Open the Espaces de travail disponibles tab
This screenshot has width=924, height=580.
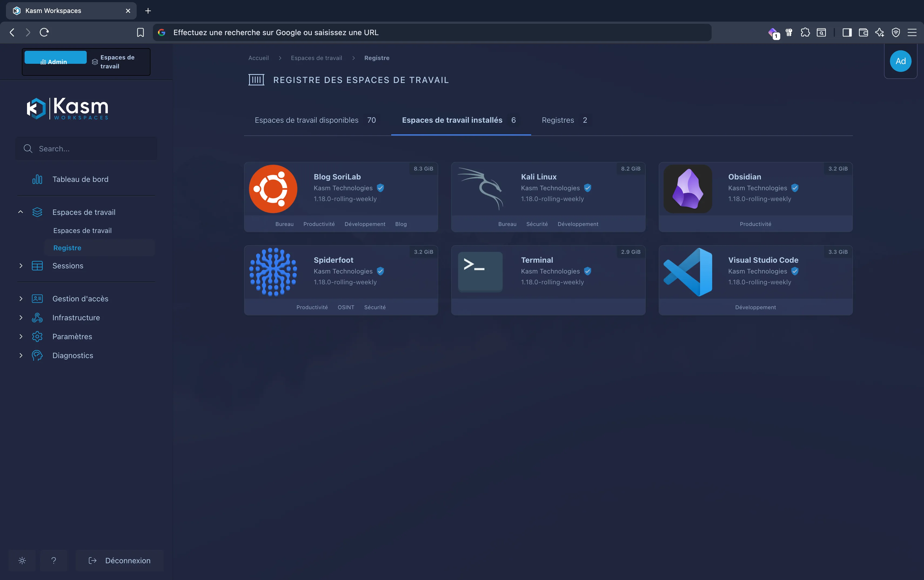pos(306,120)
